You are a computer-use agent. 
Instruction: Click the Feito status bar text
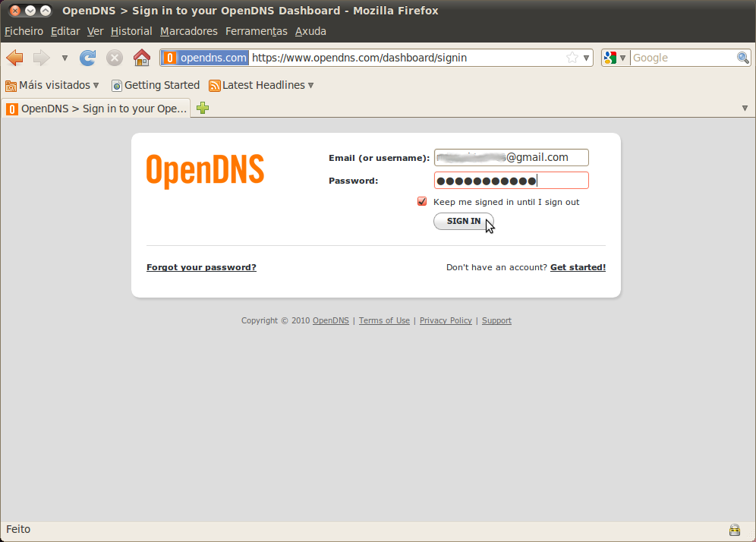tap(18, 529)
